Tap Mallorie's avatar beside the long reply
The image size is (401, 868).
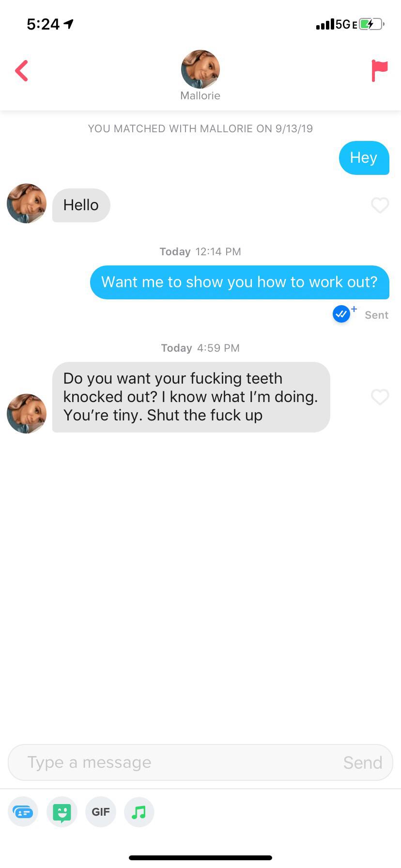[x=27, y=414]
